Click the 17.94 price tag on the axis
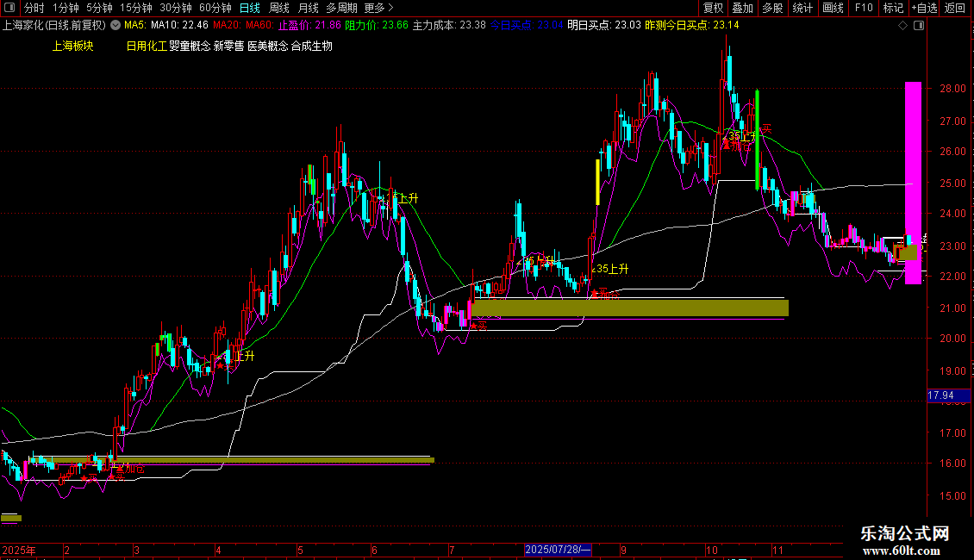Image resolution: width=974 pixels, height=560 pixels. [948, 395]
